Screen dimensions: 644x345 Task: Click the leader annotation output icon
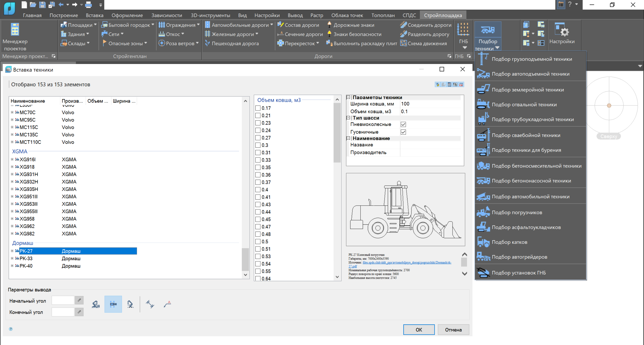click(167, 304)
